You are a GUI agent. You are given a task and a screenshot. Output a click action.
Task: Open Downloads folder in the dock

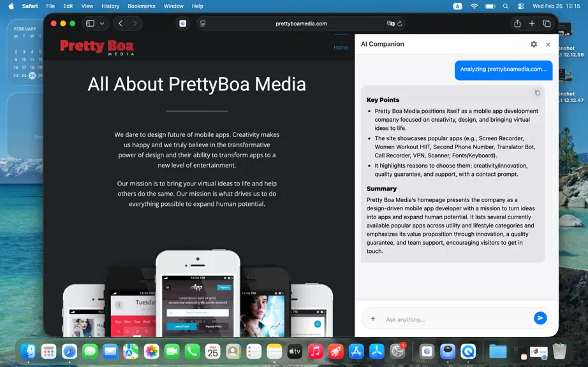coord(498,351)
